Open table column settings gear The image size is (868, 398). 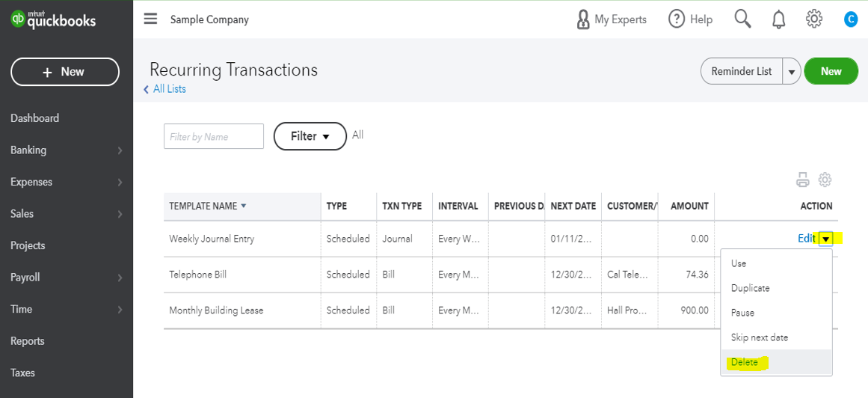click(825, 180)
